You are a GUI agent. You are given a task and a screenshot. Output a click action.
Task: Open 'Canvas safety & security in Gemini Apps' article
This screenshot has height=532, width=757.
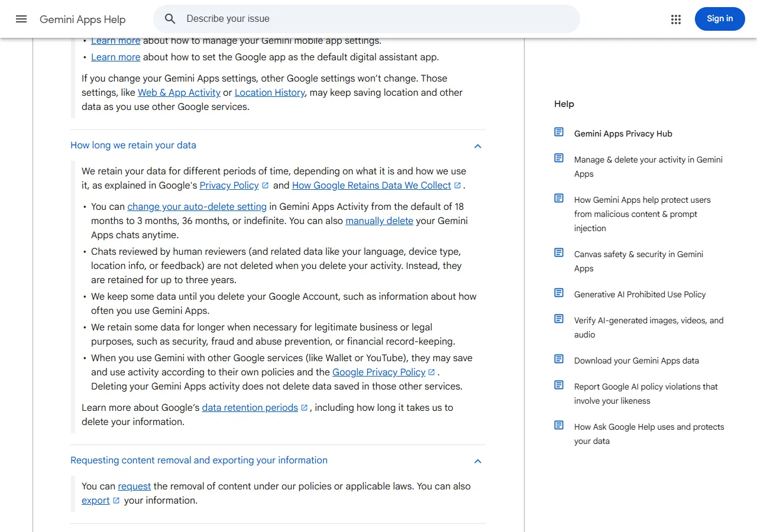(639, 261)
